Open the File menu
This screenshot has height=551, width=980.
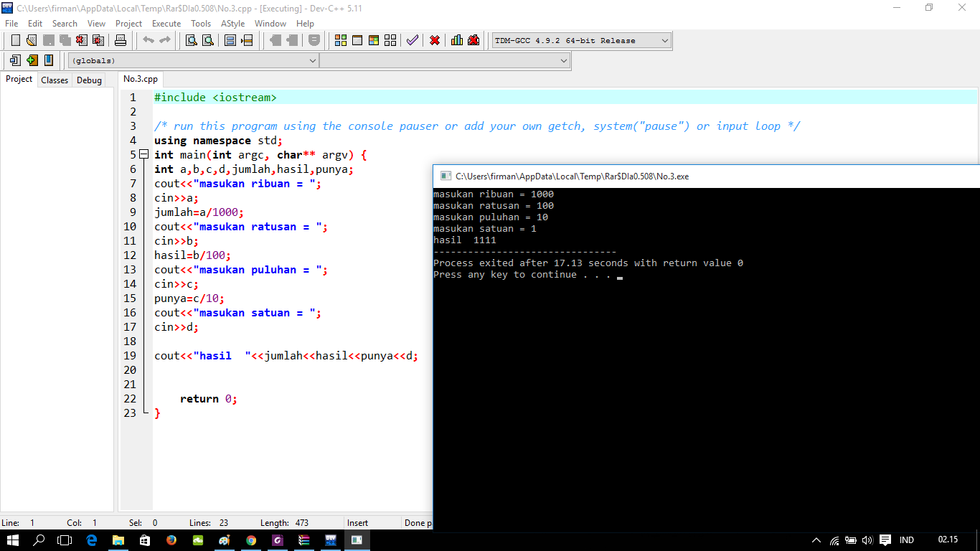tap(11, 23)
